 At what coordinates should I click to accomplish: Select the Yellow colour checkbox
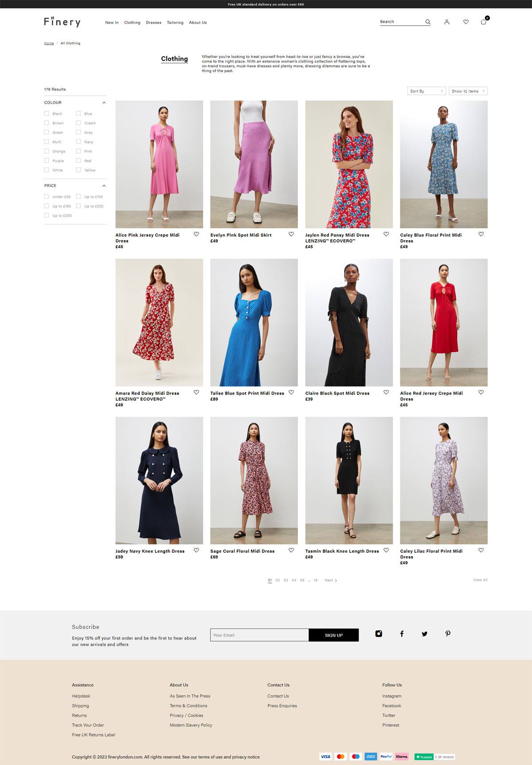[x=78, y=170]
